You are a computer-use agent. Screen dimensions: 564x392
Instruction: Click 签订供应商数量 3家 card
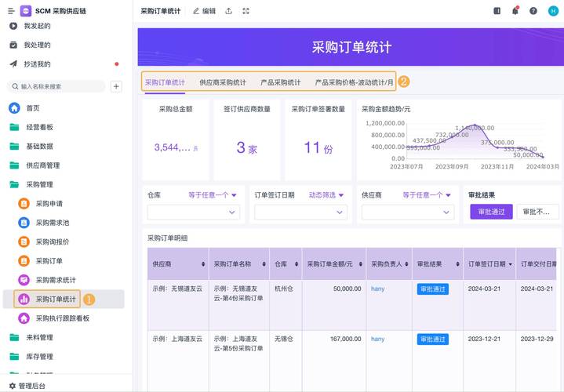247,140
